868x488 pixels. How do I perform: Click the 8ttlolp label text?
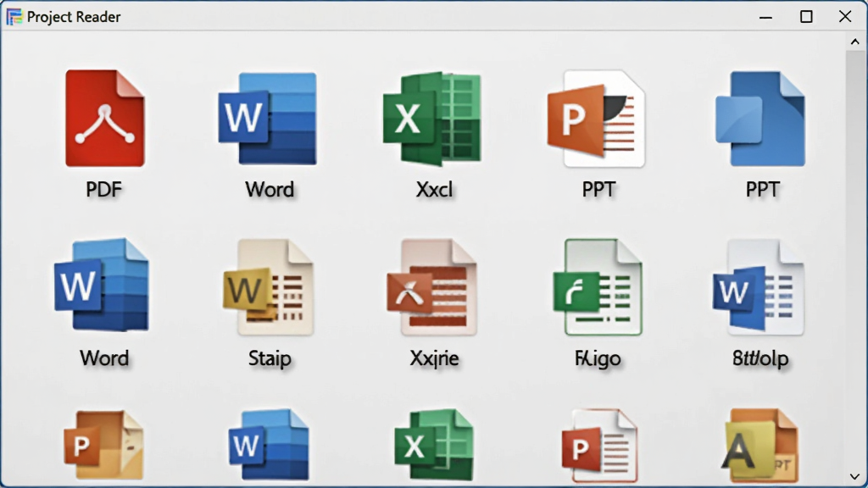pos(760,358)
